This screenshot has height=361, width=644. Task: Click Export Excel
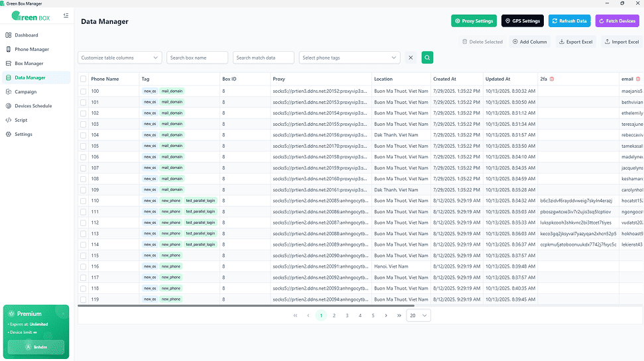pos(576,42)
